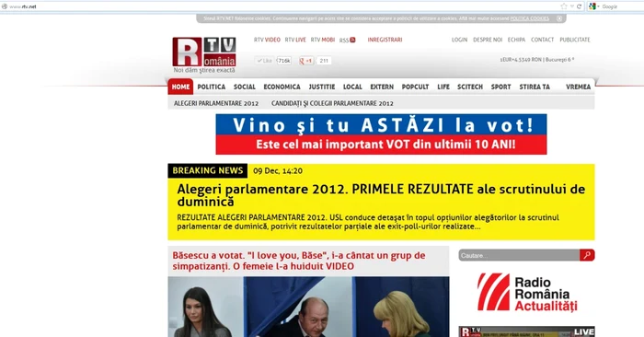Screen dimensions: 644x337
Task: Open the LIFE section
Action: click(x=443, y=87)
